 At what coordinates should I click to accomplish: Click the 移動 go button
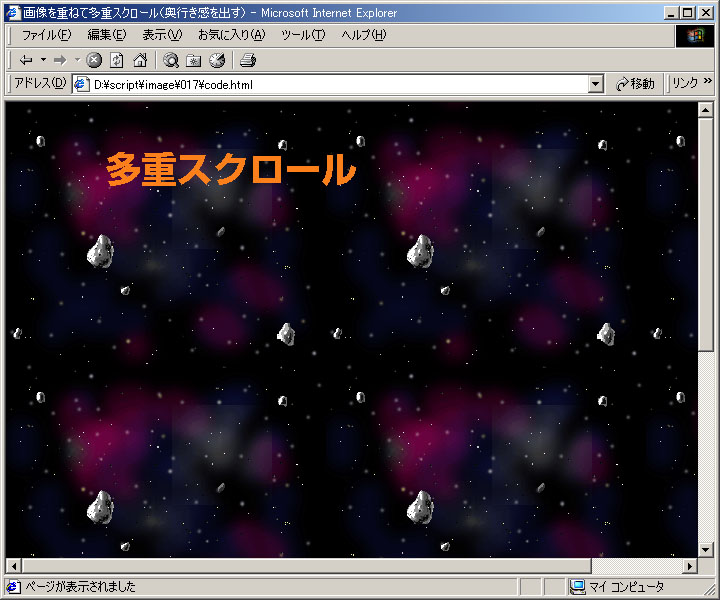coord(636,84)
